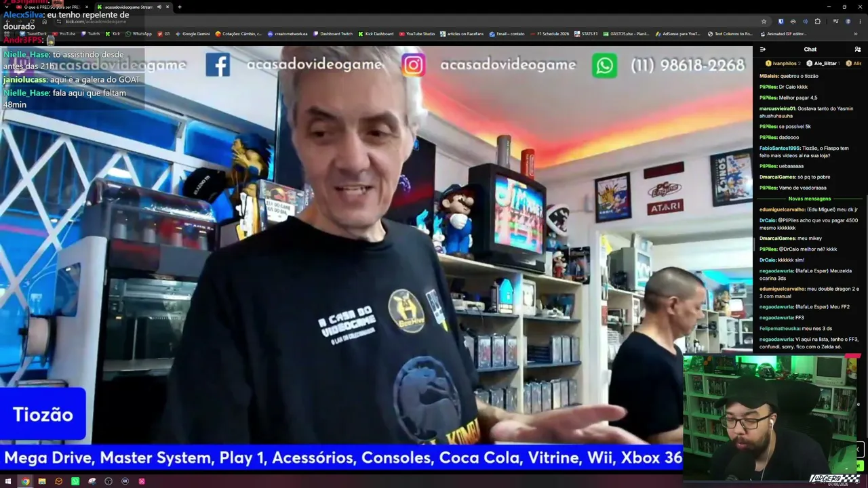Jump to new messages via 'Novas mensagens'
Image resolution: width=868 pixels, height=488 pixels.
coord(810,199)
